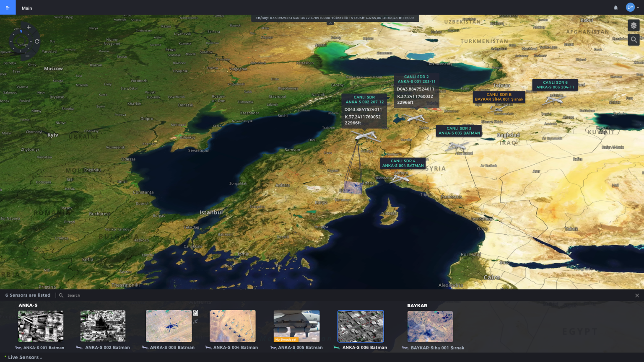Viewport: 644px width, 362px height.
Task: Click the map search magnifier button
Action: tap(634, 40)
